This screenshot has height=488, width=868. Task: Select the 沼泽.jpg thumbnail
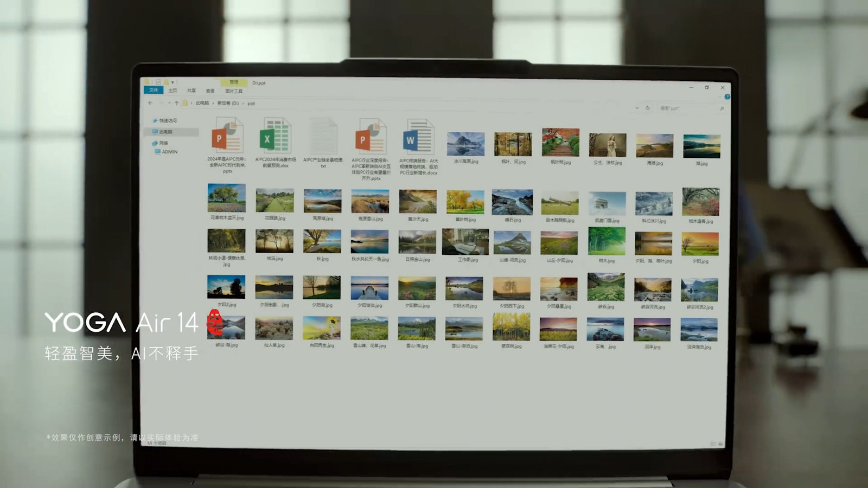[x=652, y=330]
